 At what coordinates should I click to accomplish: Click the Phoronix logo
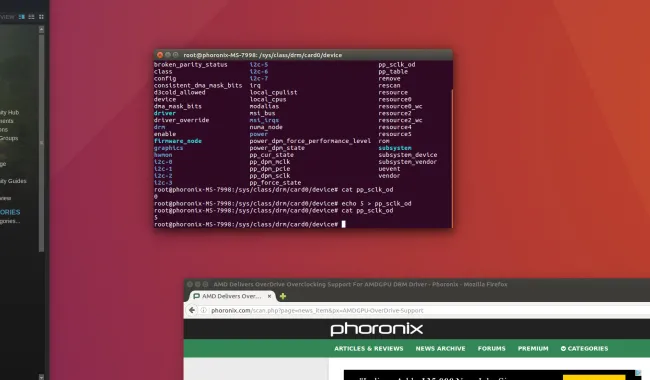pos(376,329)
